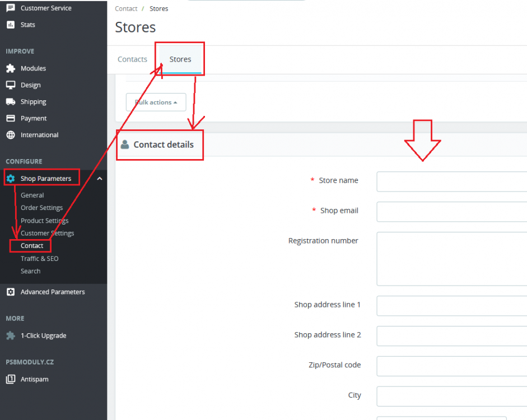This screenshot has width=527, height=420.
Task: Click the Stats bar chart icon
Action: tap(11, 25)
